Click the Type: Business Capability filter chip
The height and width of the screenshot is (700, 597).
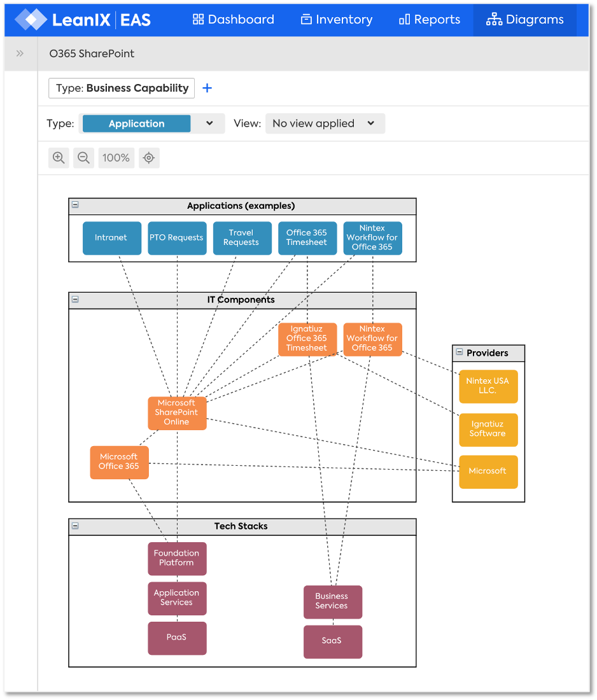[x=122, y=88]
